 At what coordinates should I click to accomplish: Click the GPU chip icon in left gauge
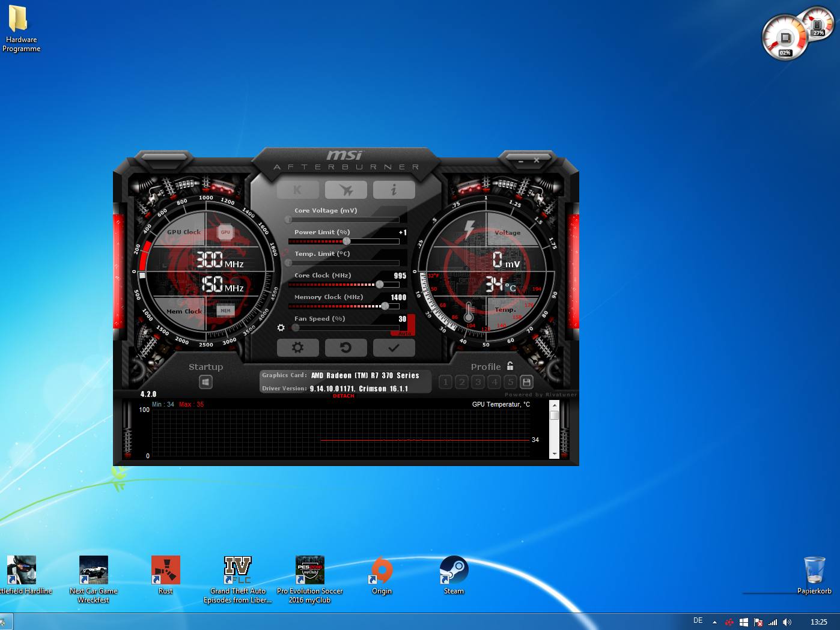[225, 232]
